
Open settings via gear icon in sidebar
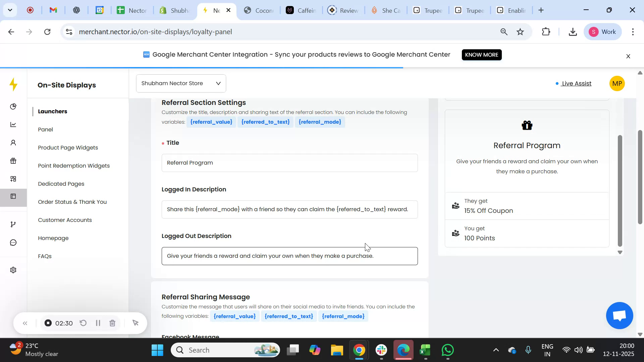pos(13,270)
